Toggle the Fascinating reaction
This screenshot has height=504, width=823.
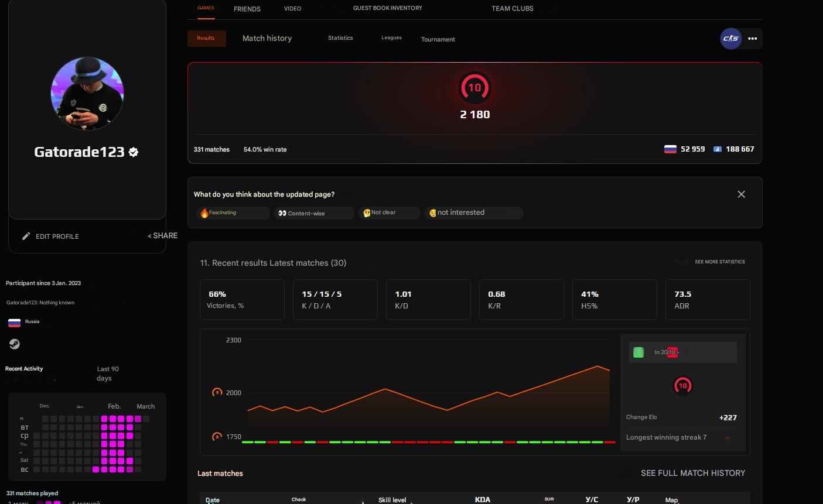[x=233, y=212]
